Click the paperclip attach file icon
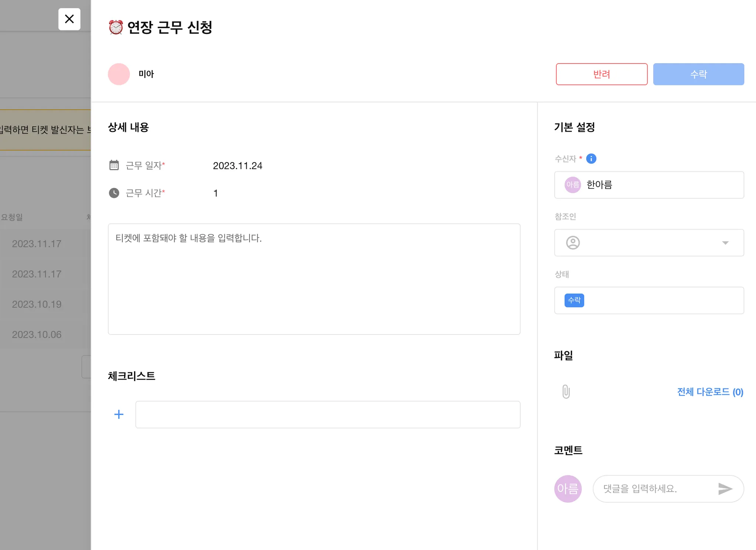Image resolution: width=756 pixels, height=550 pixels. pos(566,392)
